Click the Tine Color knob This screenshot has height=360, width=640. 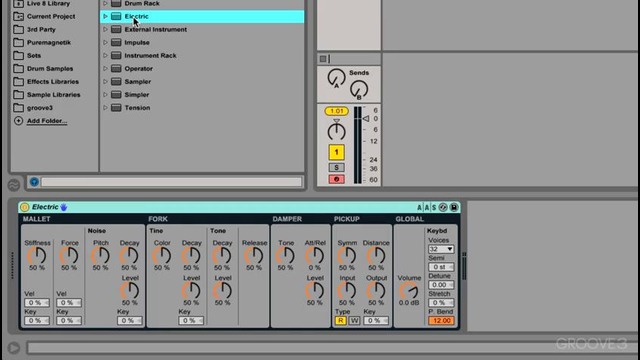point(162,256)
